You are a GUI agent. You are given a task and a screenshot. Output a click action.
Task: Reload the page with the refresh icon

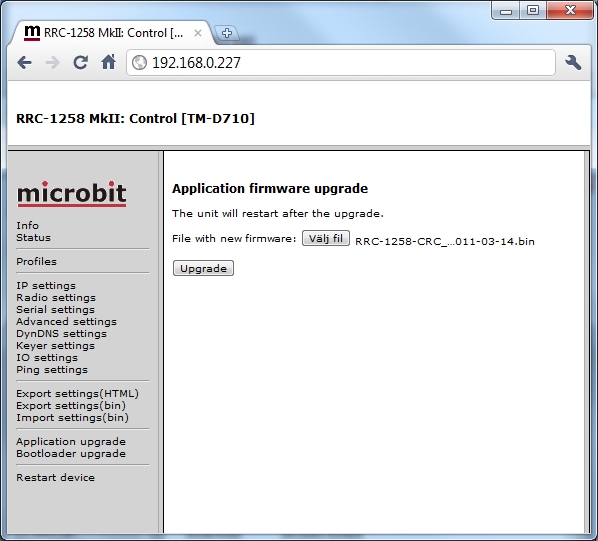80,63
